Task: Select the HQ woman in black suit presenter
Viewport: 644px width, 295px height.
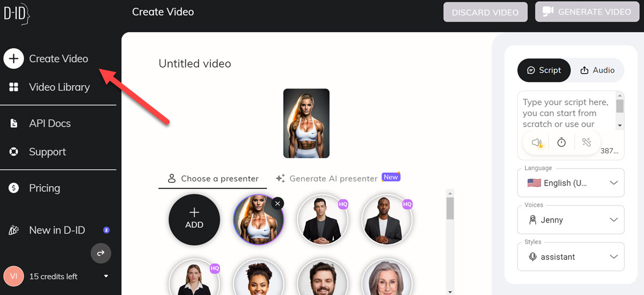Action: [x=194, y=277]
